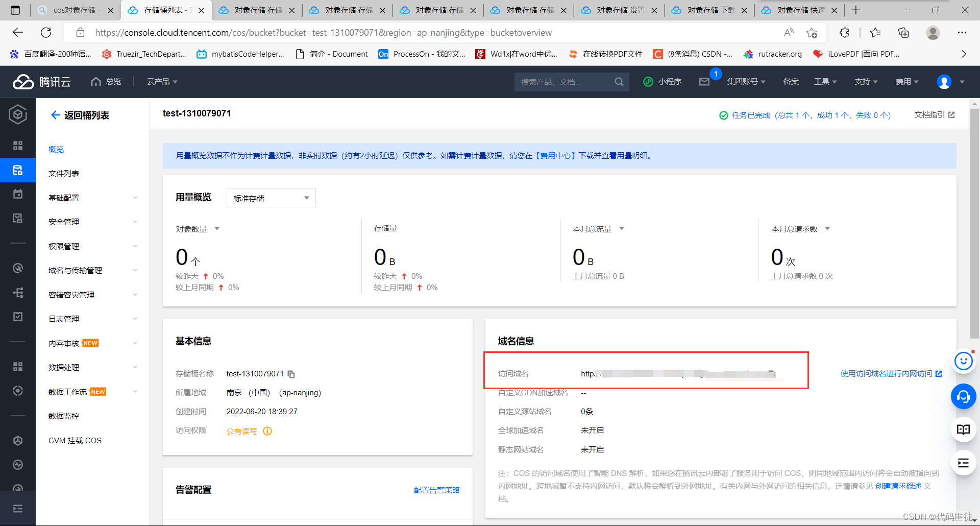Click the 返回桶列表 back link

tap(79, 115)
